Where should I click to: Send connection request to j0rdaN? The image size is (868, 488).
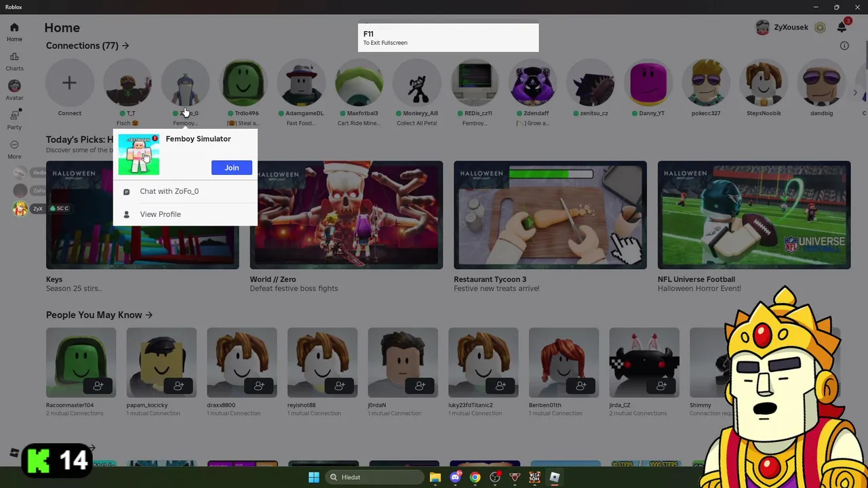(420, 386)
